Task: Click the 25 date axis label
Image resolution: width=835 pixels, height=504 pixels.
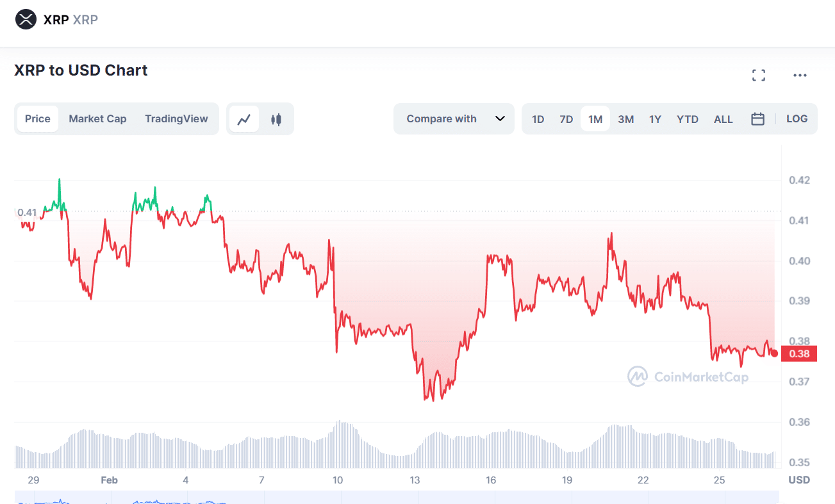Action: point(719,480)
